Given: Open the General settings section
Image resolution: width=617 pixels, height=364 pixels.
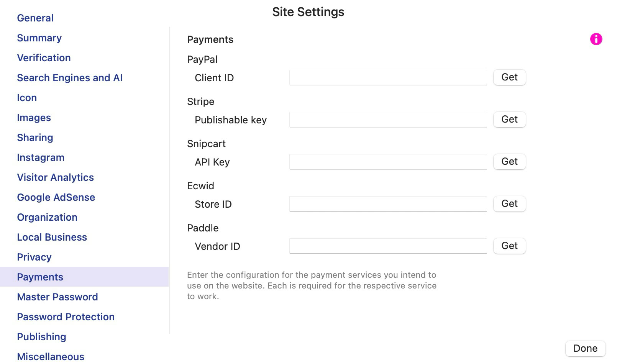Looking at the screenshot, I should pos(35,18).
